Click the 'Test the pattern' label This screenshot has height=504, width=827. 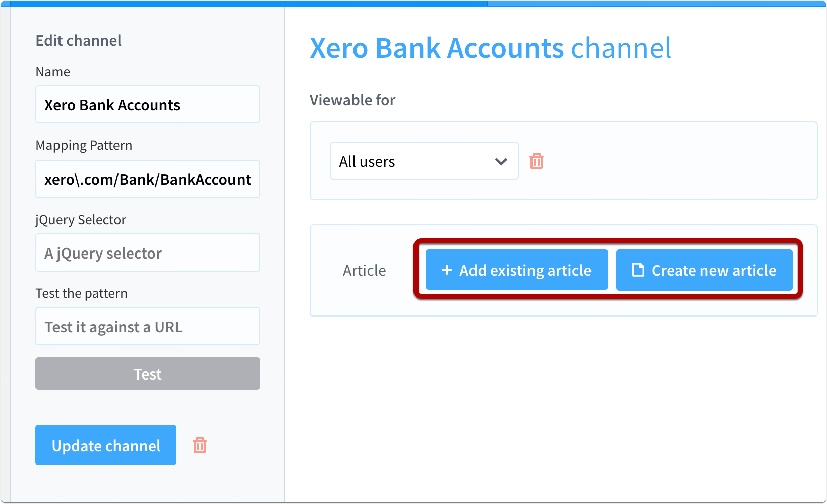[81, 293]
